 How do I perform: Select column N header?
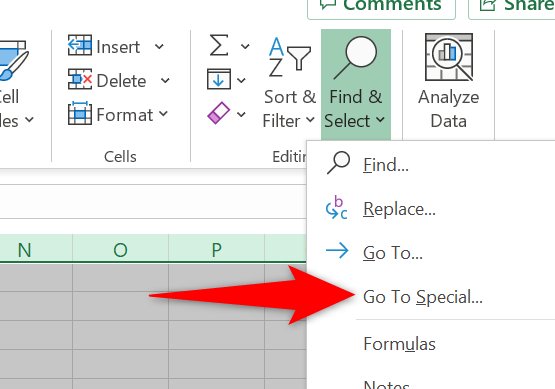pos(36,249)
